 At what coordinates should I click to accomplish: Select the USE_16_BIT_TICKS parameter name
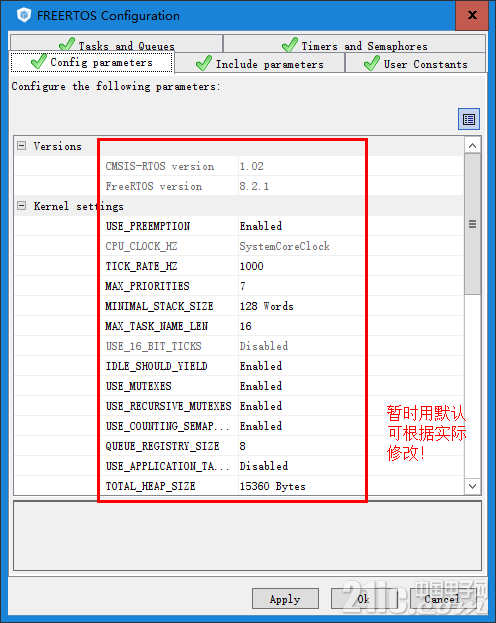click(154, 346)
